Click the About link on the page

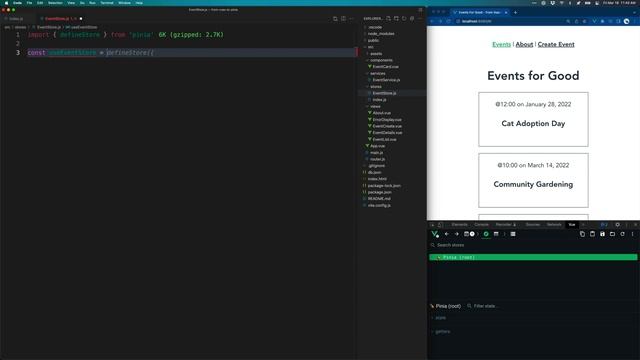point(524,44)
